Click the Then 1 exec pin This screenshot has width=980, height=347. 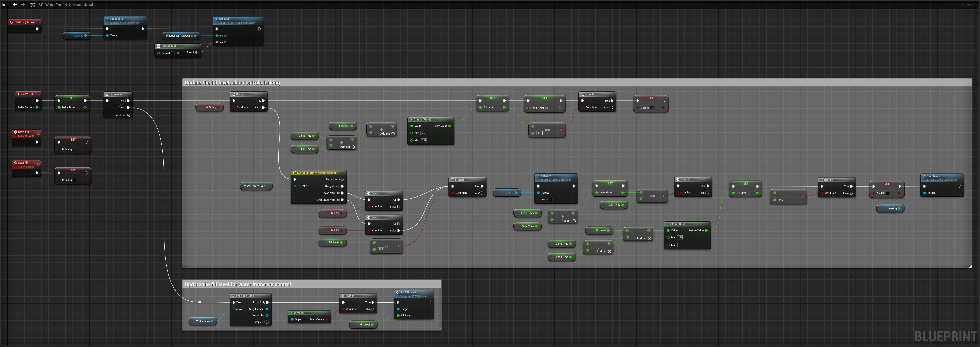coord(128,108)
